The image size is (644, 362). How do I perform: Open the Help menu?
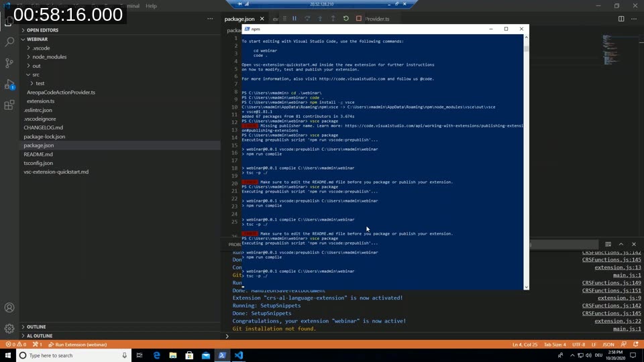point(151,6)
